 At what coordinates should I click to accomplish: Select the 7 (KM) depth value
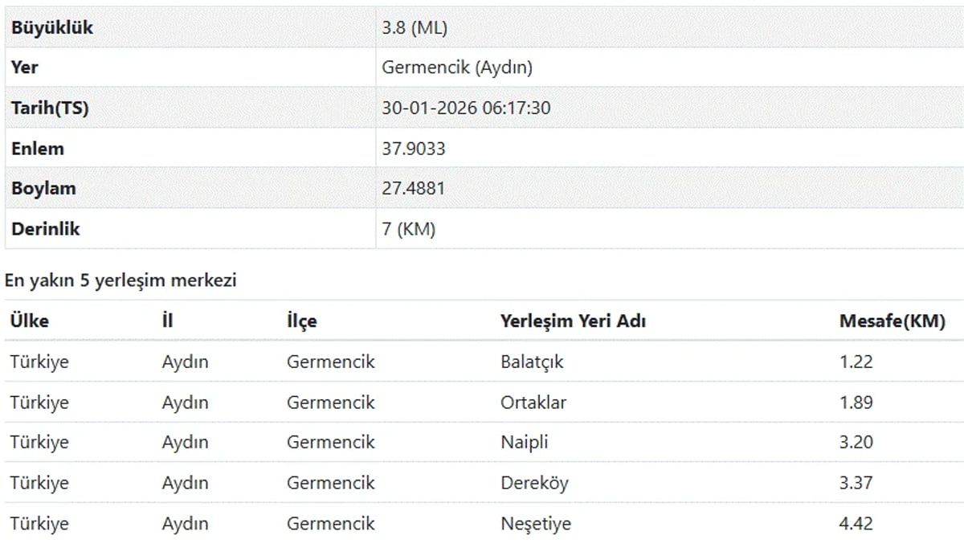pos(408,229)
